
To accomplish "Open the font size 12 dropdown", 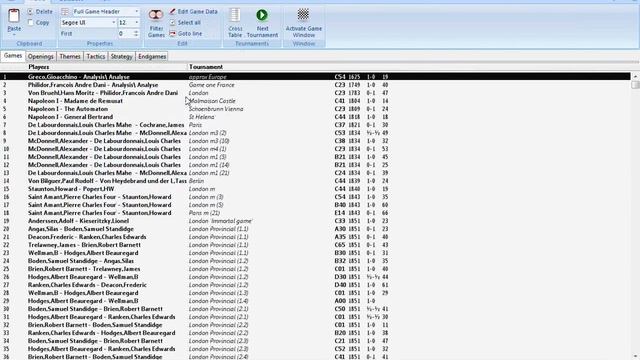I will pyautogui.click(x=136, y=22).
